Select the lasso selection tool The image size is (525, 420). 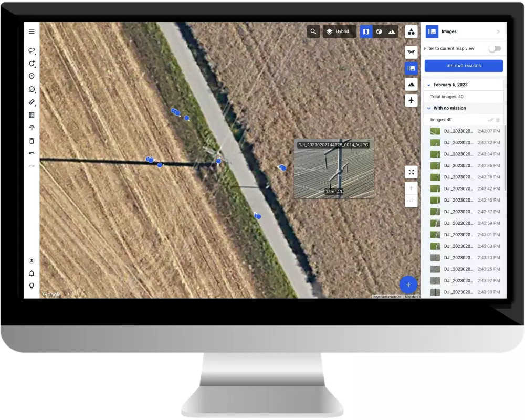[31, 51]
